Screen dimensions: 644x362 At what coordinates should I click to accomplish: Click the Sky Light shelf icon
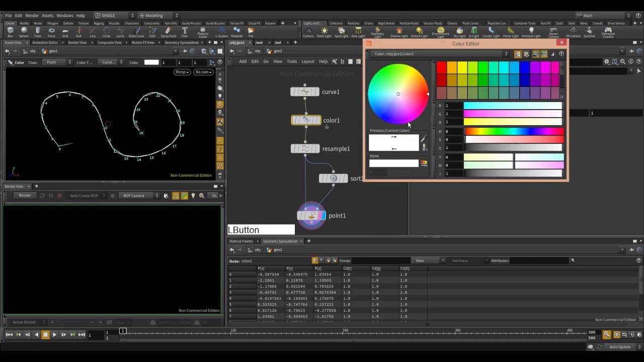click(x=459, y=32)
